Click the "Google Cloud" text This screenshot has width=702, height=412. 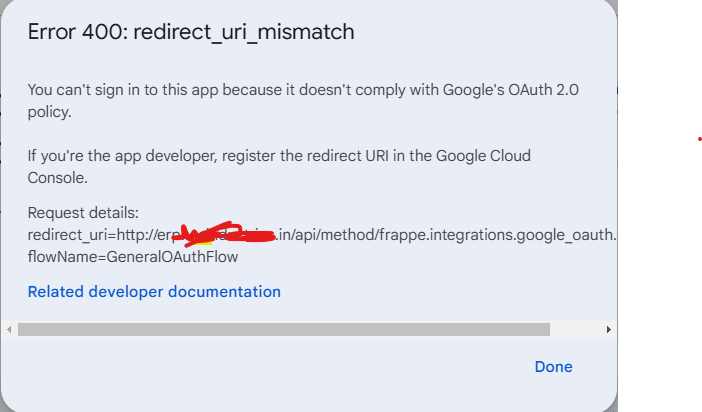[x=483, y=156]
